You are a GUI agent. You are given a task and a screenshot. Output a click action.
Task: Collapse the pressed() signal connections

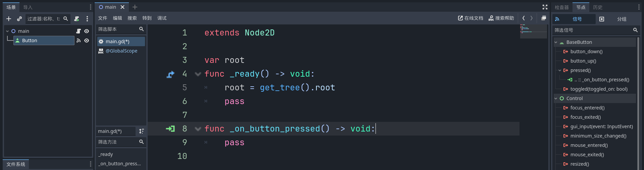coord(560,70)
